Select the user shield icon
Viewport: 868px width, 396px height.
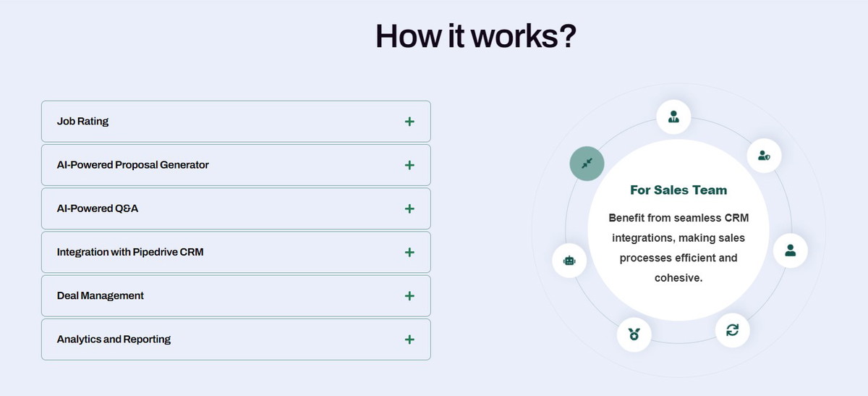[764, 155]
